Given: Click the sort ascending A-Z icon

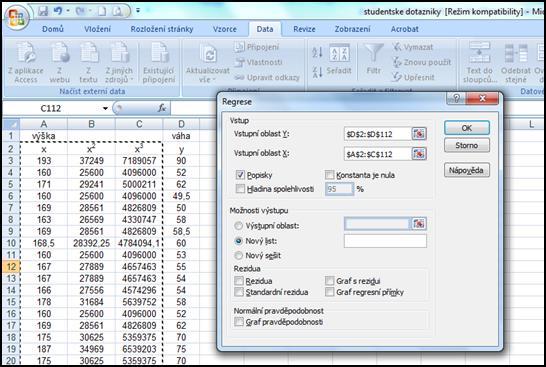Looking at the screenshot, I should point(317,52).
